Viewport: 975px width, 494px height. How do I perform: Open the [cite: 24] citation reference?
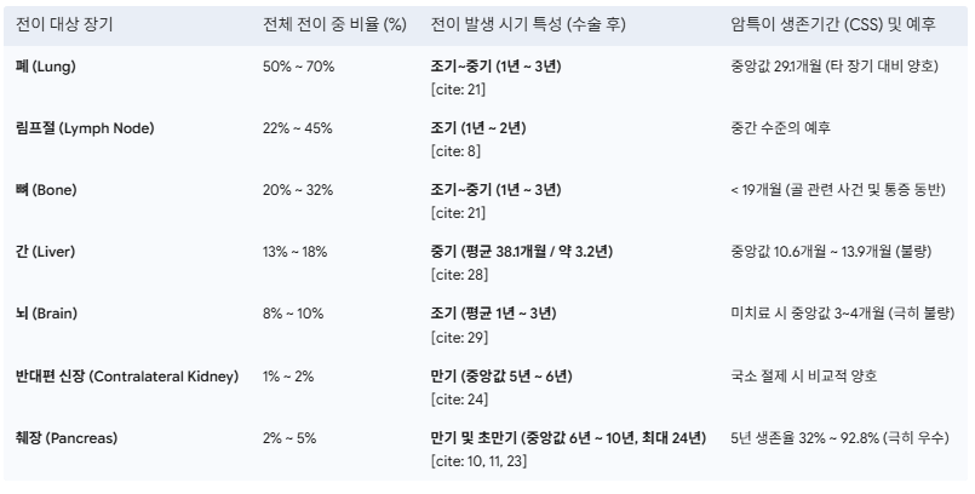pyautogui.click(x=459, y=399)
